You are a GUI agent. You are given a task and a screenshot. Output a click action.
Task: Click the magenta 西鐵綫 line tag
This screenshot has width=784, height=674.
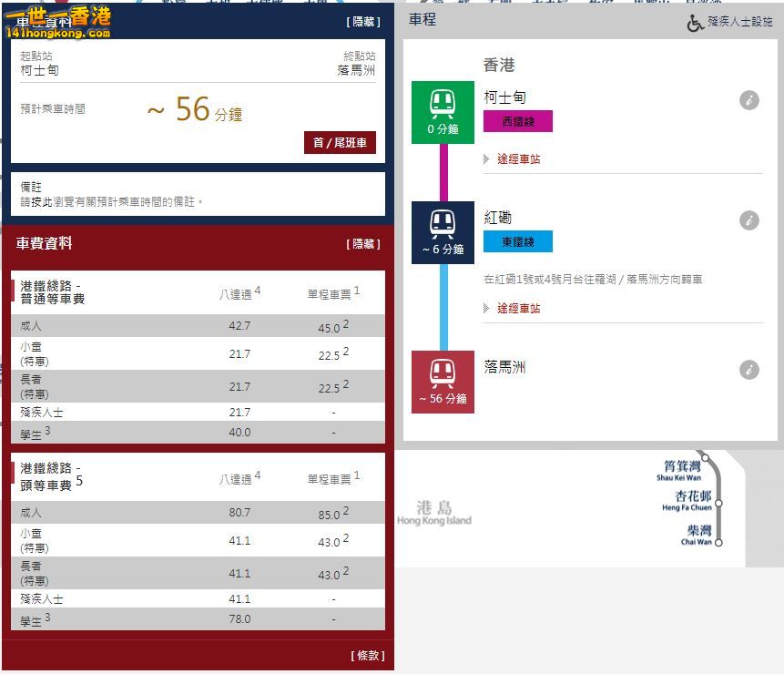pos(518,121)
